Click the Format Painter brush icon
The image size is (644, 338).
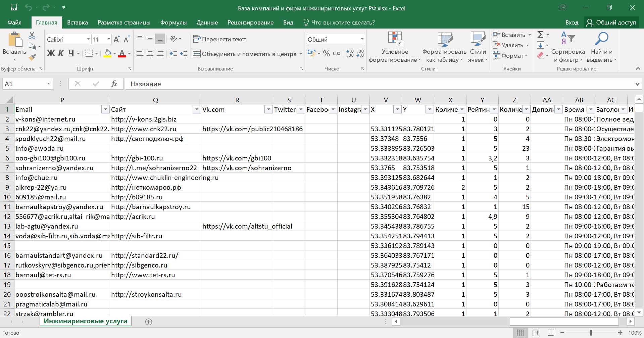[x=32, y=57]
